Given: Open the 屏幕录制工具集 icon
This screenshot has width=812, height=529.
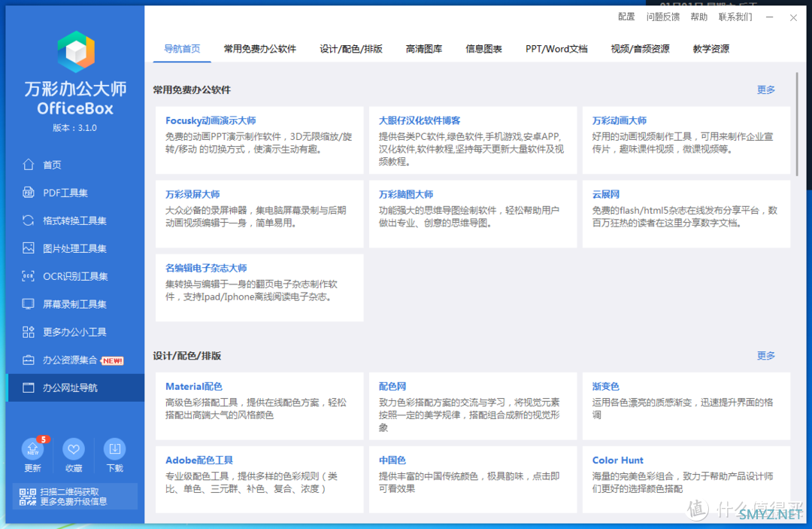Looking at the screenshot, I should coord(28,304).
